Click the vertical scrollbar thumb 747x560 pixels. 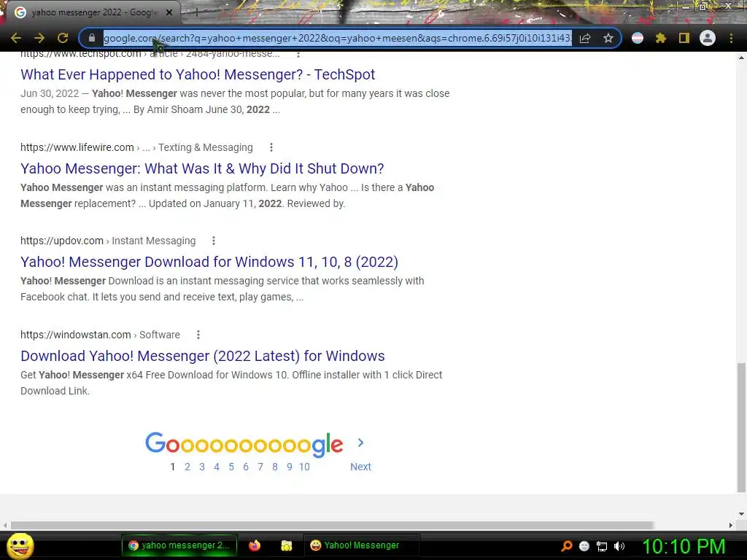[x=741, y=427]
